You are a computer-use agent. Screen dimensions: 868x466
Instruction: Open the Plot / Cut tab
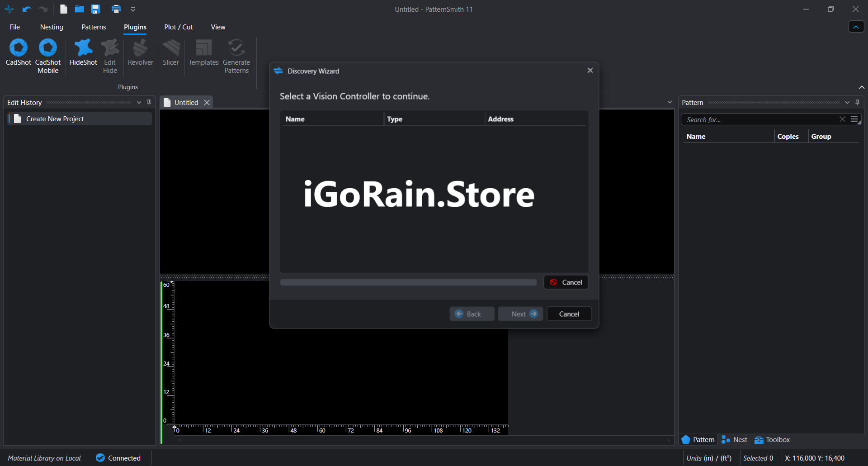pyautogui.click(x=179, y=27)
